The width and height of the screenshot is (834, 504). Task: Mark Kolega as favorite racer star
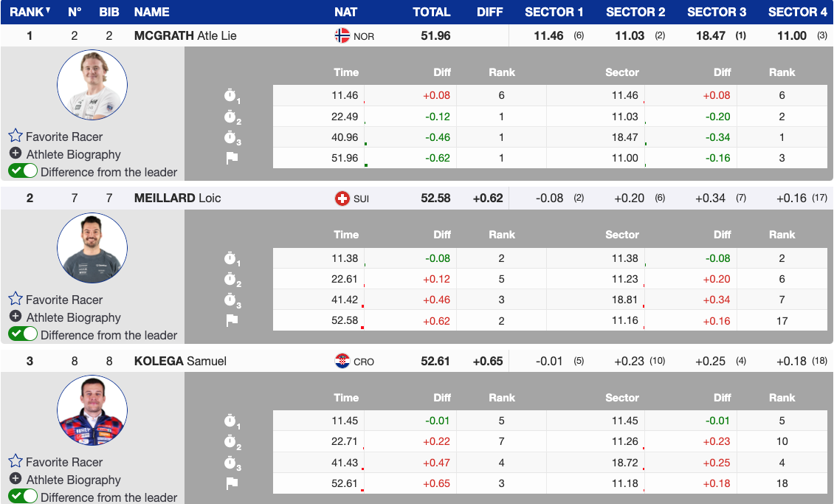(15, 462)
